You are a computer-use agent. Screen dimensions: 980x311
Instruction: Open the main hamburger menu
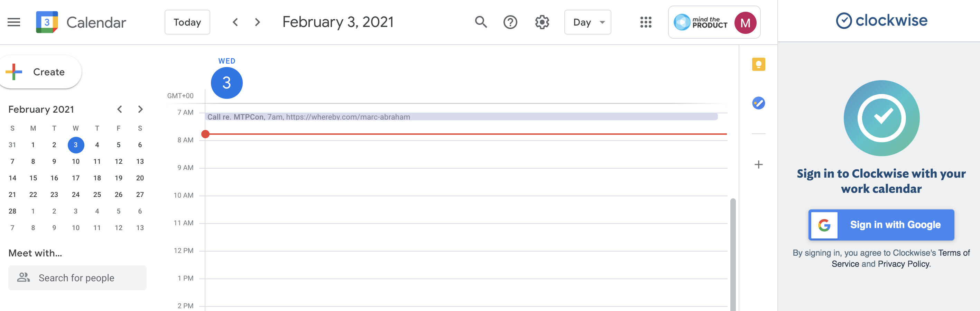[x=14, y=22]
